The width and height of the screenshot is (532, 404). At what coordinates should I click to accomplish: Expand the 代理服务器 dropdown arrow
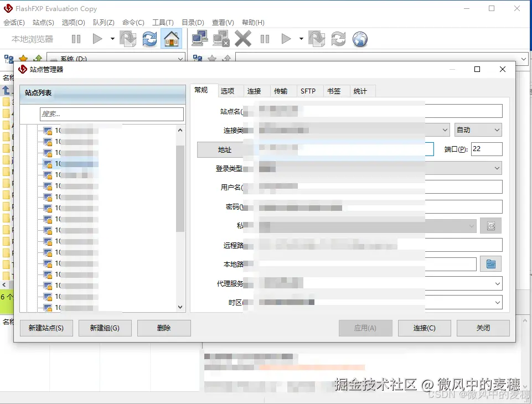[x=497, y=283]
